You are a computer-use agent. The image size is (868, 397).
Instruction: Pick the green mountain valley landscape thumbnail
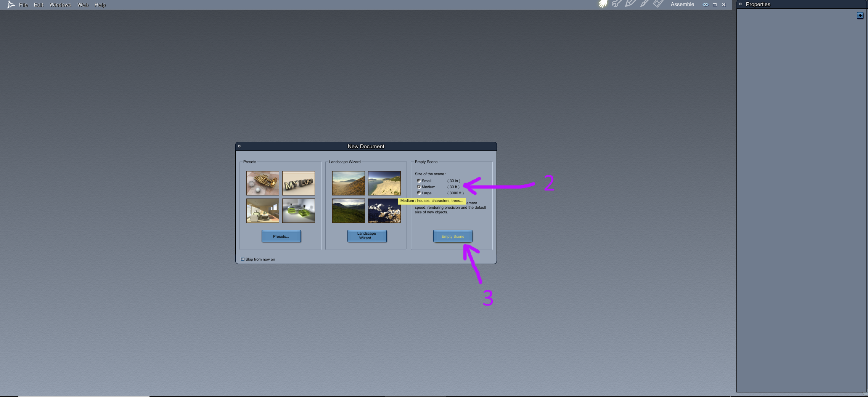click(x=349, y=211)
